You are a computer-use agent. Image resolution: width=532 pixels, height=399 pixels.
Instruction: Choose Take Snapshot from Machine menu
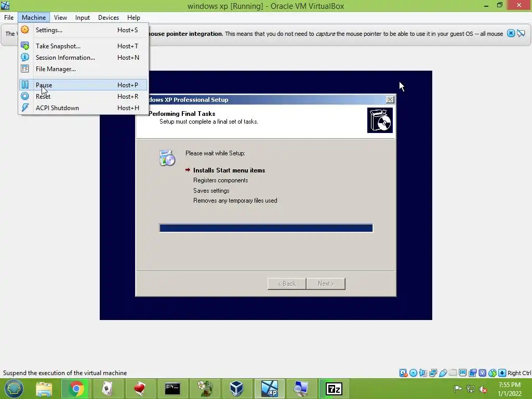point(83,46)
